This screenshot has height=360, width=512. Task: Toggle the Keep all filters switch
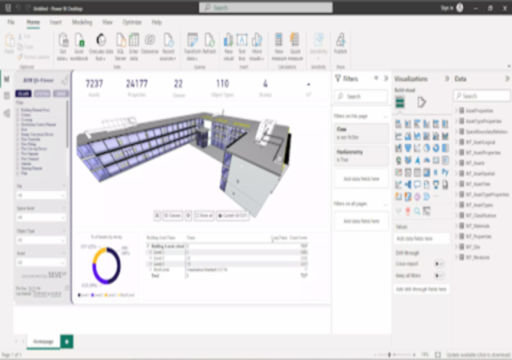coord(439,275)
